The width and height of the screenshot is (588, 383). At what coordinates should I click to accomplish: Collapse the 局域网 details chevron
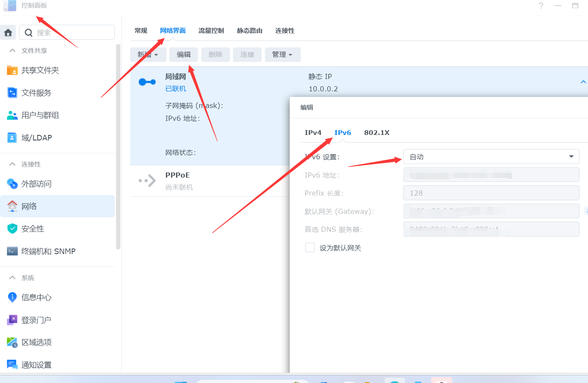[583, 82]
